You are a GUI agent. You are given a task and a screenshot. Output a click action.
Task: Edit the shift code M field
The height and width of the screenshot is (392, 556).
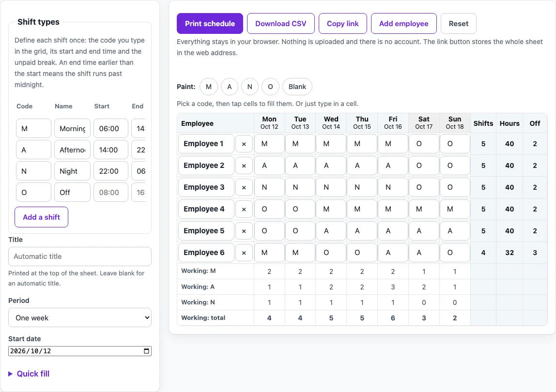click(x=34, y=128)
